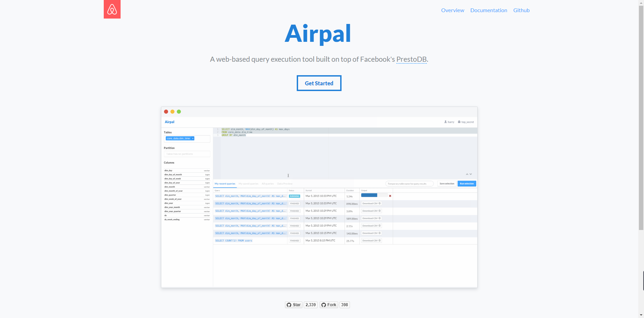Click the GitHub icon on the Star button
644x318 pixels.
point(289,305)
